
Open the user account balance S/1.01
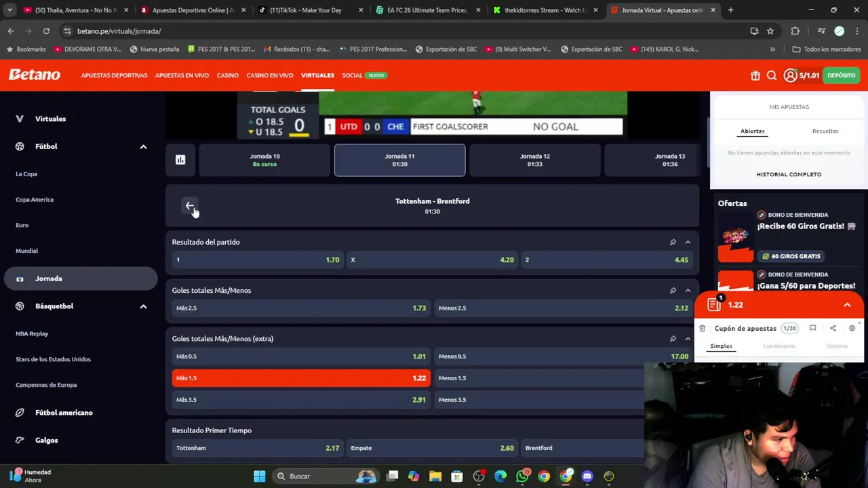pyautogui.click(x=802, y=75)
